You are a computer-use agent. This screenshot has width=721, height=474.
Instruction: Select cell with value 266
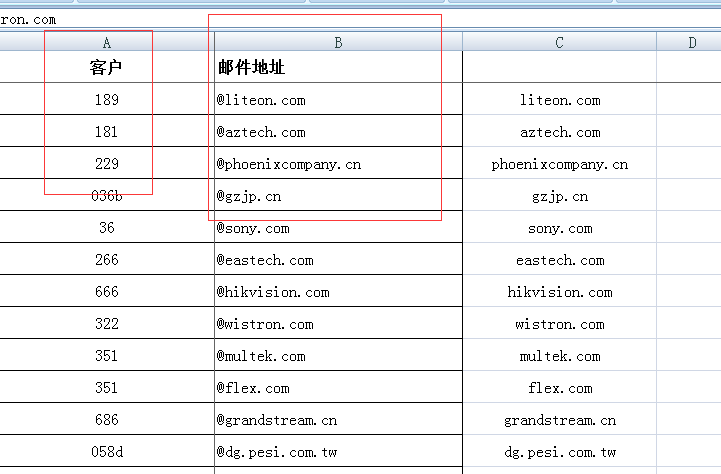(x=107, y=259)
